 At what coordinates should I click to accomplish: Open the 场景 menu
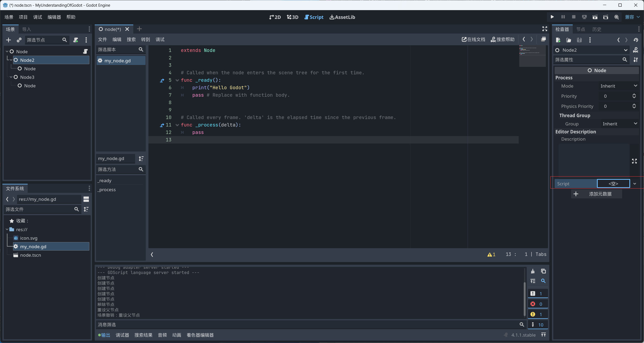(9, 17)
